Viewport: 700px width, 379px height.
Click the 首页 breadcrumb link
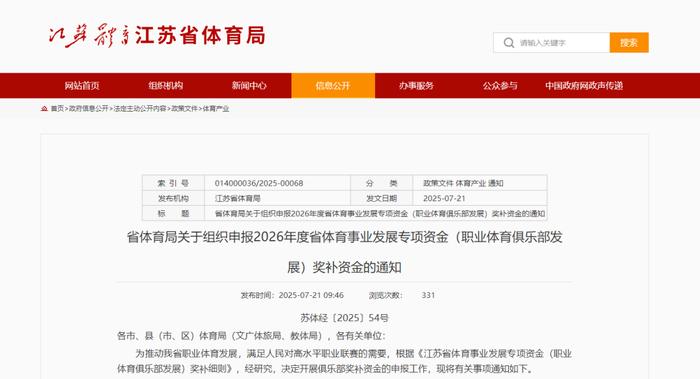57,108
